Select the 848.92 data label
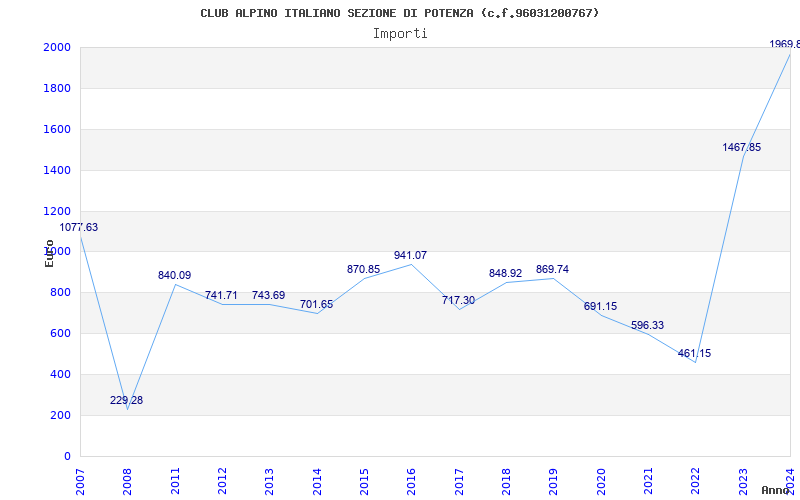The height and width of the screenshot is (500, 800). pyautogui.click(x=506, y=273)
